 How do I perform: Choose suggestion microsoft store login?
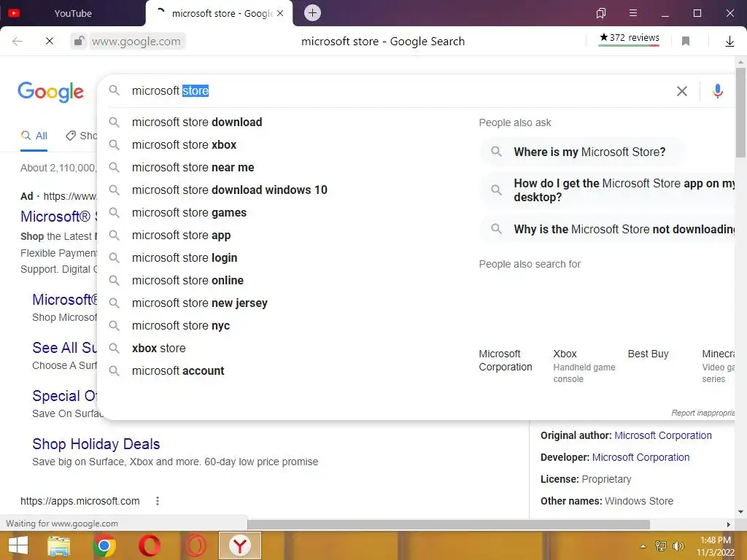[x=185, y=257]
